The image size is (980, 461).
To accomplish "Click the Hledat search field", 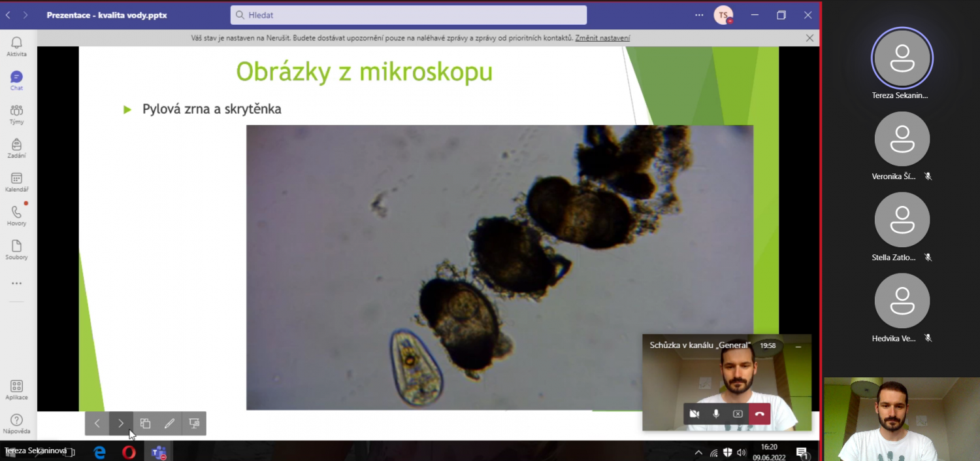I will point(408,15).
